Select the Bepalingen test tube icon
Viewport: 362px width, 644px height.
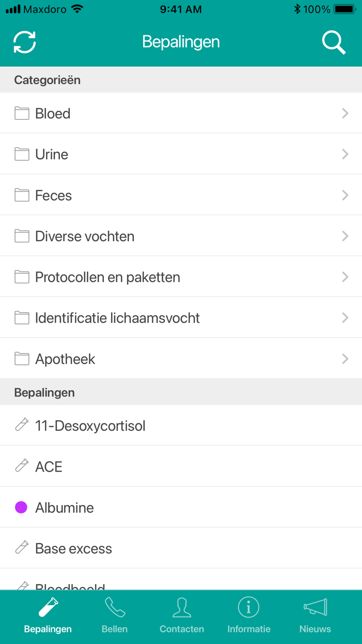pyautogui.click(x=48, y=607)
